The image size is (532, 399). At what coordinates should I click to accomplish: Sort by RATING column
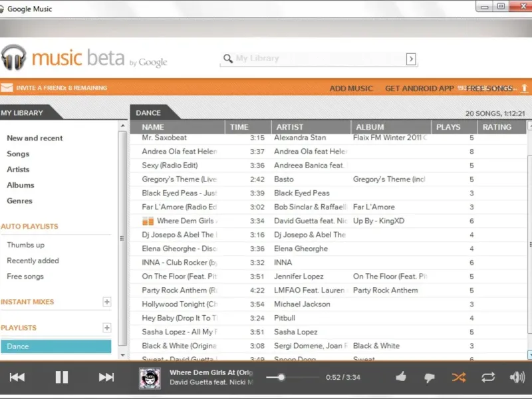(502, 127)
